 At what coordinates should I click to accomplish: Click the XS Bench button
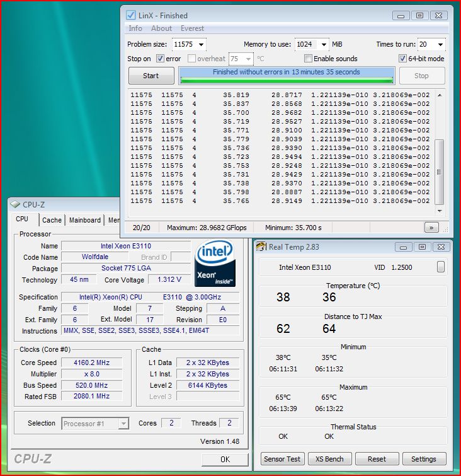[329, 459]
